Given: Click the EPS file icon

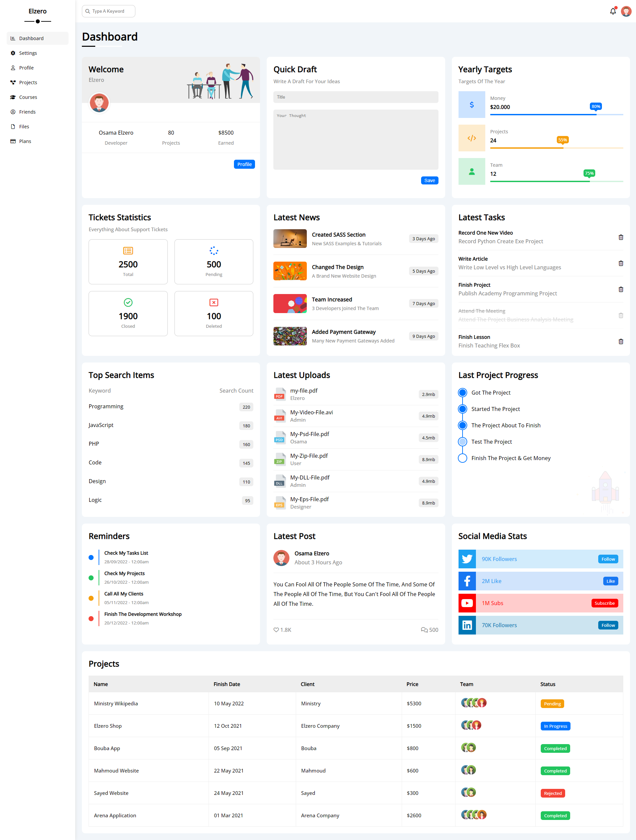Looking at the screenshot, I should 280,503.
